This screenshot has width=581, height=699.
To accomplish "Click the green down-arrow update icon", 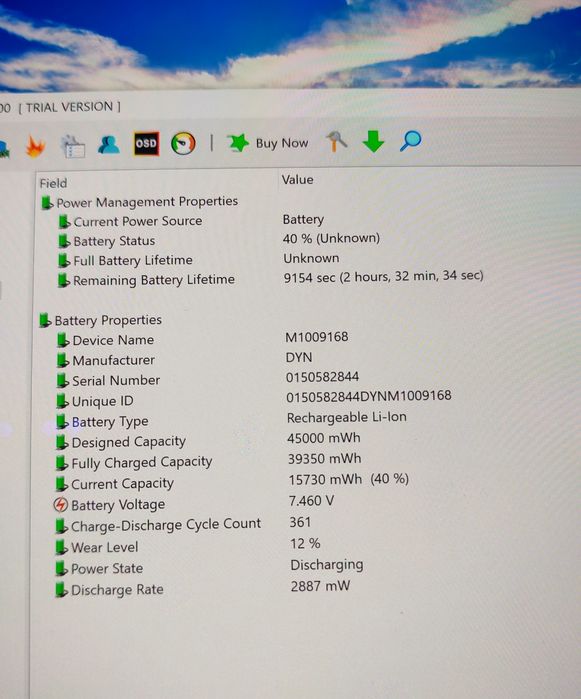I will [x=373, y=141].
